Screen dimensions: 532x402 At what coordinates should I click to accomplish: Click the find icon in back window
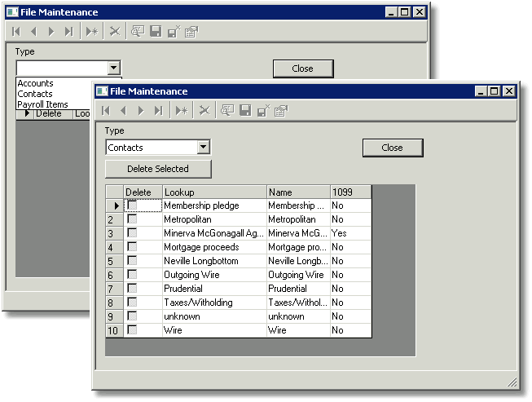(138, 32)
